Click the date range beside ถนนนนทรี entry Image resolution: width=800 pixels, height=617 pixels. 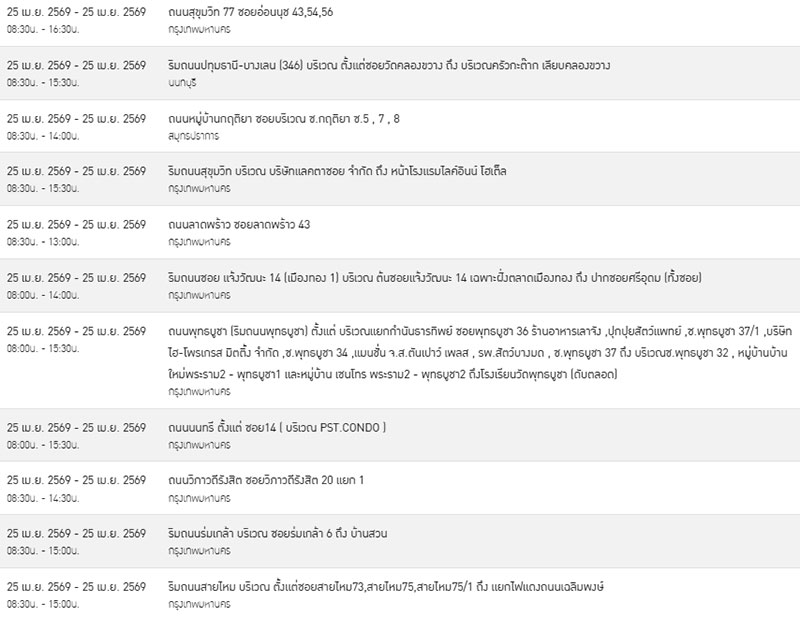[76, 427]
